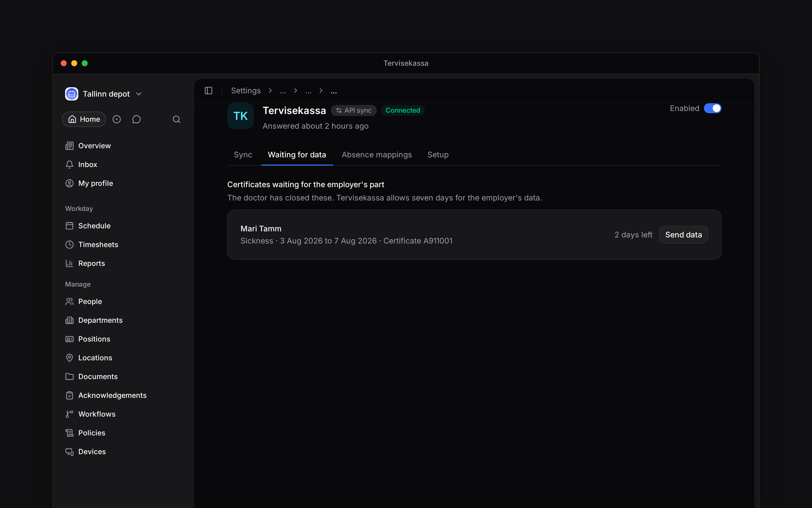
Task: Click the Devices icon in sidebar
Action: coord(70,452)
